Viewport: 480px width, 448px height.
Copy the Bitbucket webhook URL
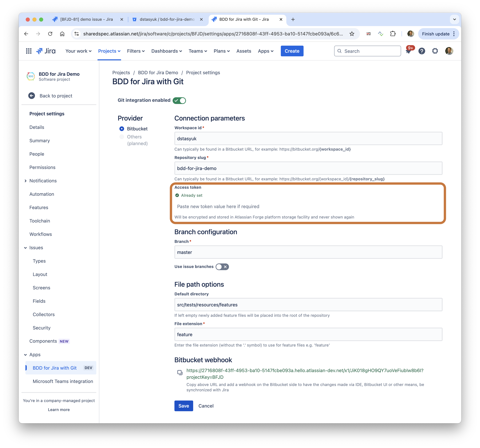(x=180, y=372)
